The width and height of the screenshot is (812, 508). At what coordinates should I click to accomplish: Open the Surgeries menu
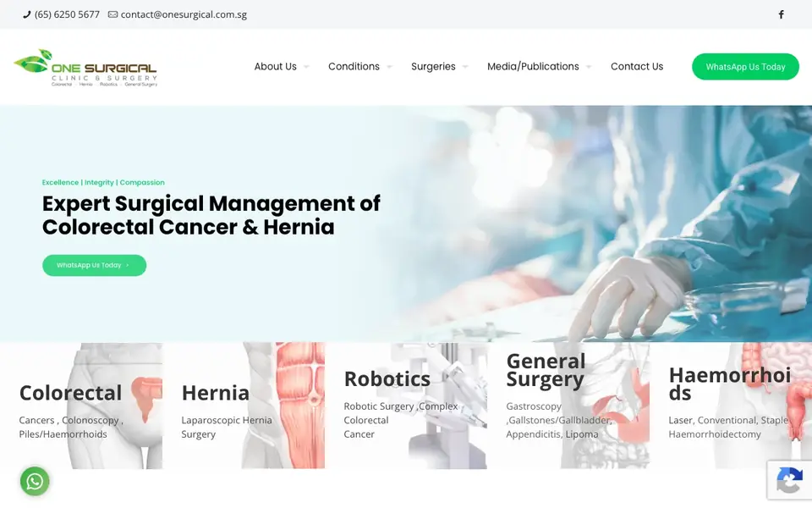433,66
